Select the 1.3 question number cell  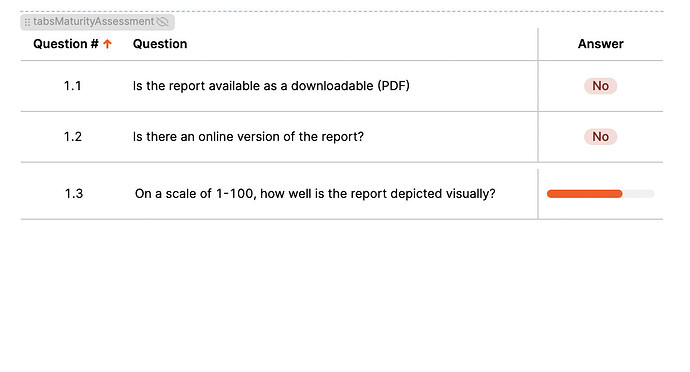coord(74,194)
